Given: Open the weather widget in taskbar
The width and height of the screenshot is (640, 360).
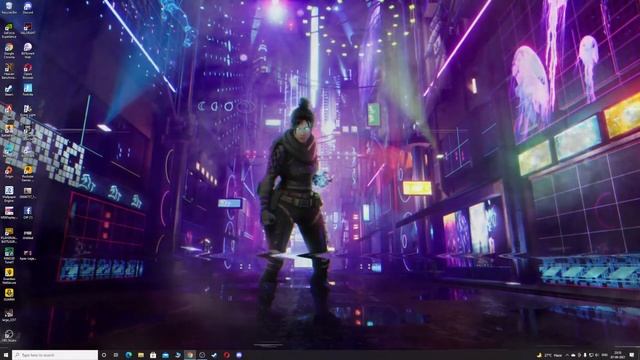Looking at the screenshot, I should (549, 355).
